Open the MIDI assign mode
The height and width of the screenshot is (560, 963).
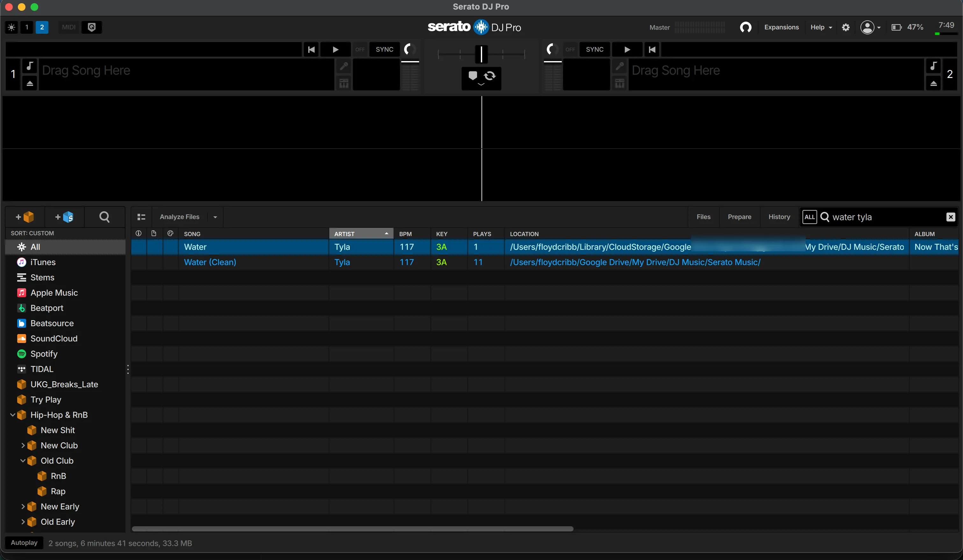point(69,27)
